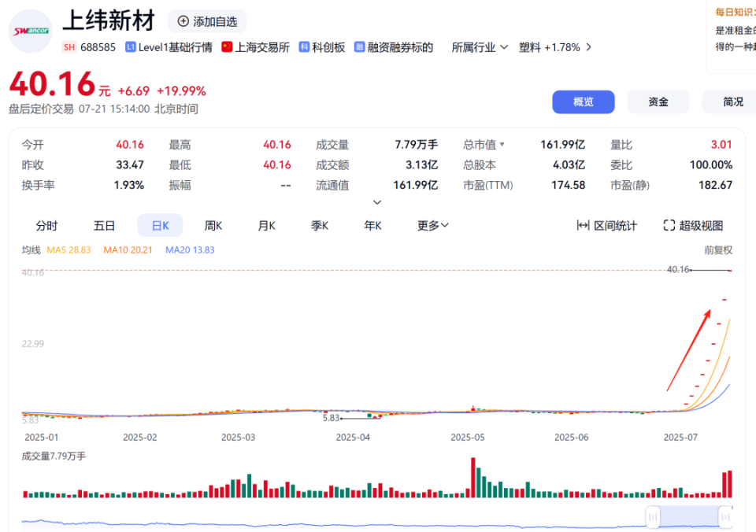756x532 pixels.
Task: Expand the 所属行业 dropdown
Action: (x=480, y=47)
